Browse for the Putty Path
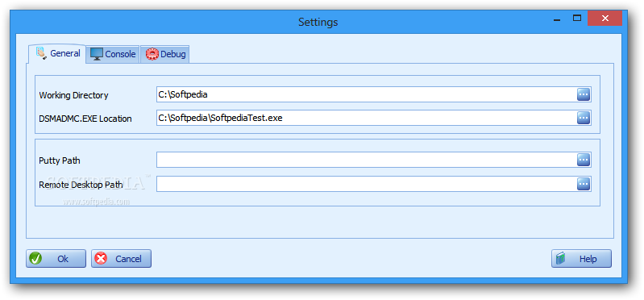The width and height of the screenshot is (644, 300). 584,160
